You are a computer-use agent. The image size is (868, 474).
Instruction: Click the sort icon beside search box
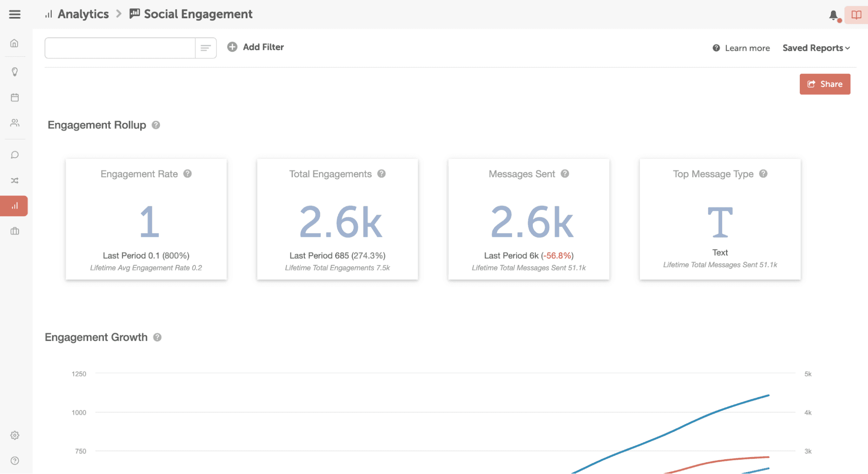[x=205, y=48]
